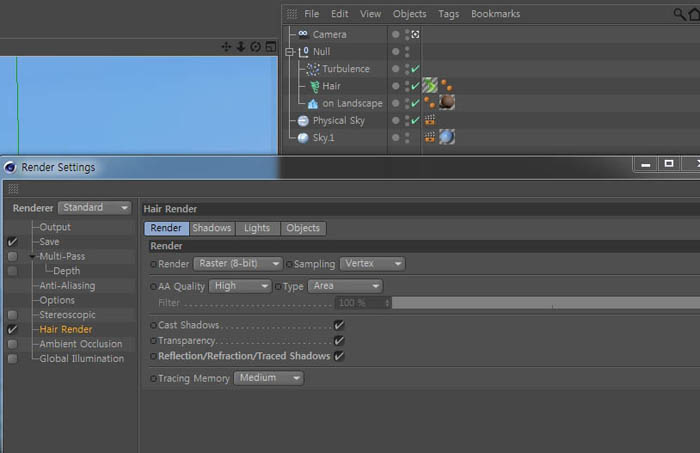
Task: Select Anti-Aliasing in the settings list
Action: coord(67,286)
